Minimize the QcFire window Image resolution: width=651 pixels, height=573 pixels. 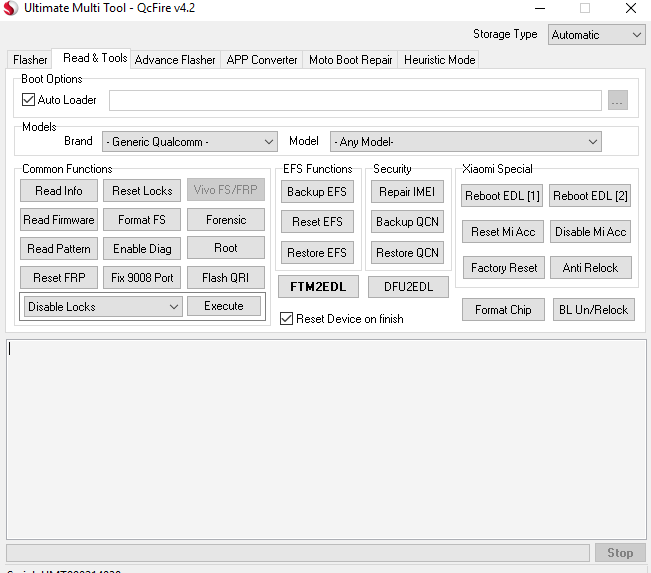click(540, 8)
